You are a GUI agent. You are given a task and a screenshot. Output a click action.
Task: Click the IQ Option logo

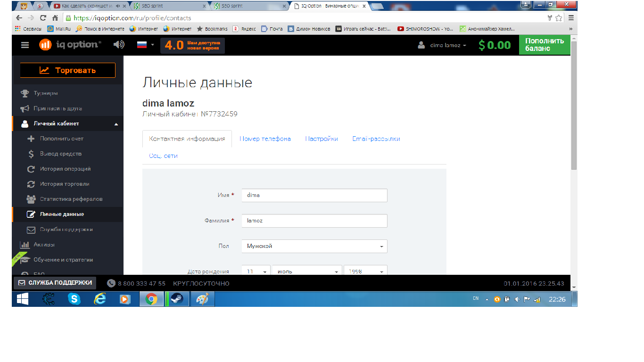click(70, 45)
